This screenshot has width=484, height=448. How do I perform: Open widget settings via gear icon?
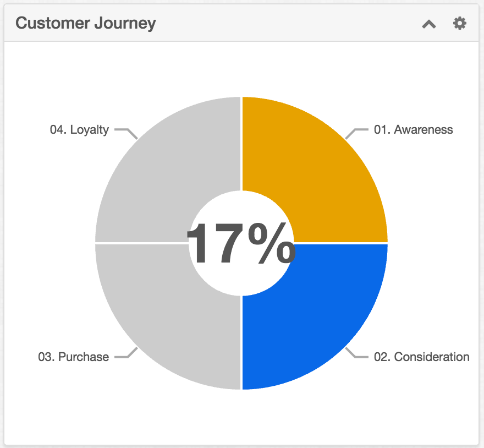[x=459, y=23]
